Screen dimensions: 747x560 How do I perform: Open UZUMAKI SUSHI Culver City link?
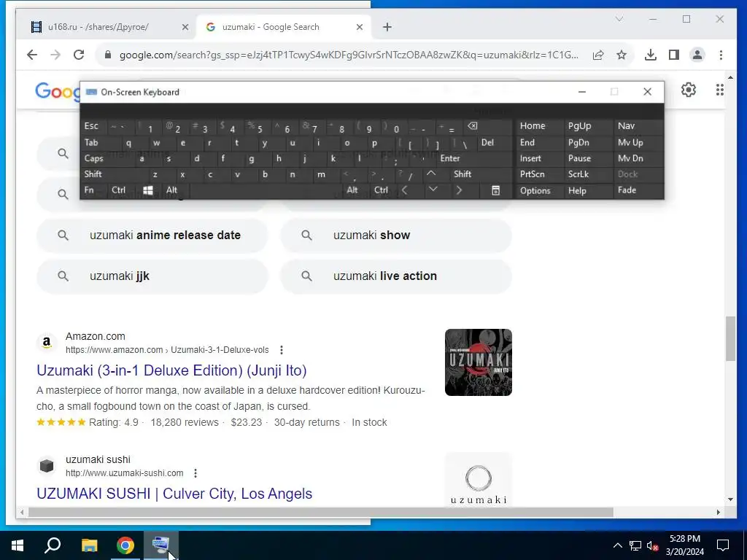tap(174, 494)
